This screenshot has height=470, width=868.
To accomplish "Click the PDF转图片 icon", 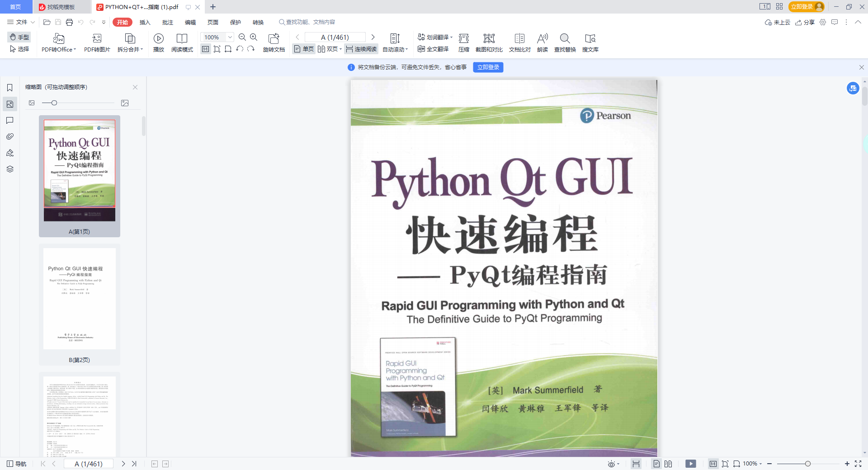I will [97, 39].
